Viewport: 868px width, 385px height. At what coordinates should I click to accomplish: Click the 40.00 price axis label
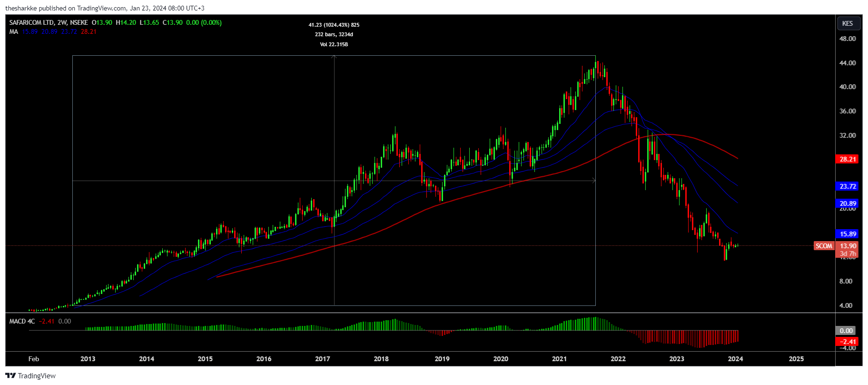pos(848,87)
